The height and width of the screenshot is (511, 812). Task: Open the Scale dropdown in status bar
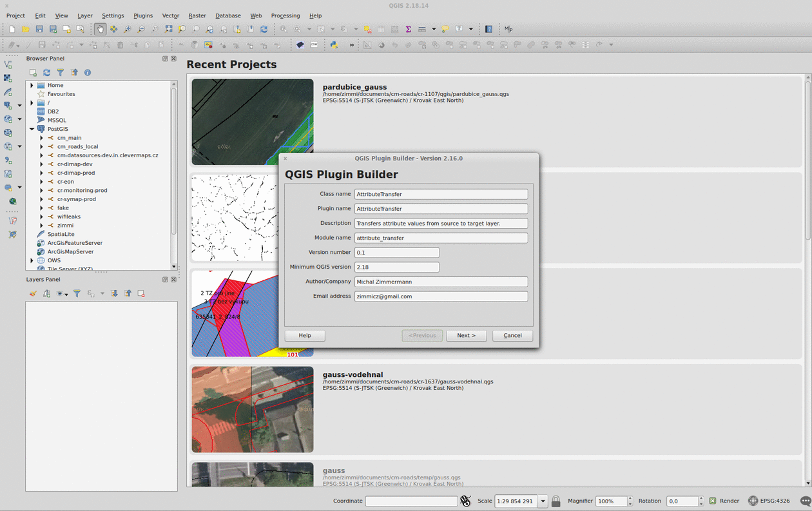pos(543,501)
